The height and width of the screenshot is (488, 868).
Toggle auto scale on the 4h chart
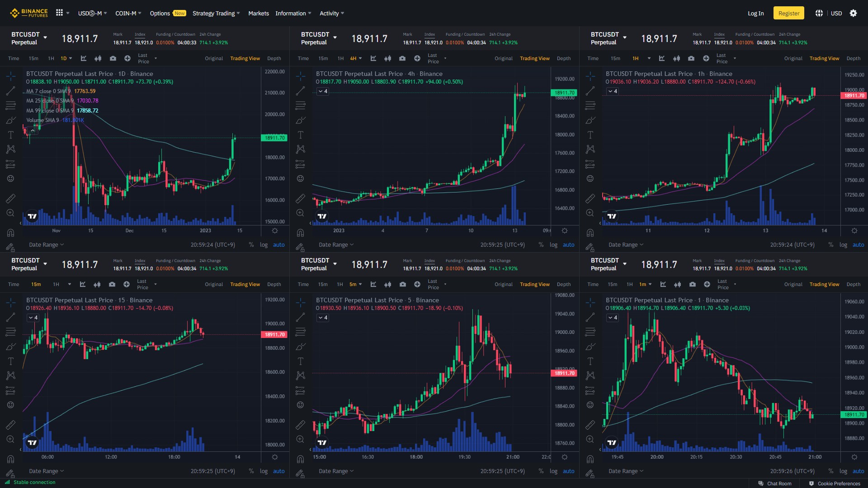tap(568, 244)
